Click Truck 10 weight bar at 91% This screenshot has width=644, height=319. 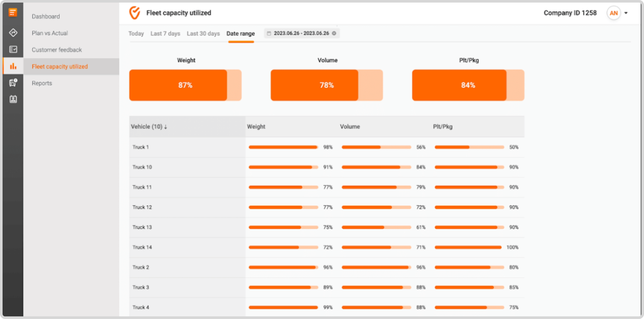[283, 167]
